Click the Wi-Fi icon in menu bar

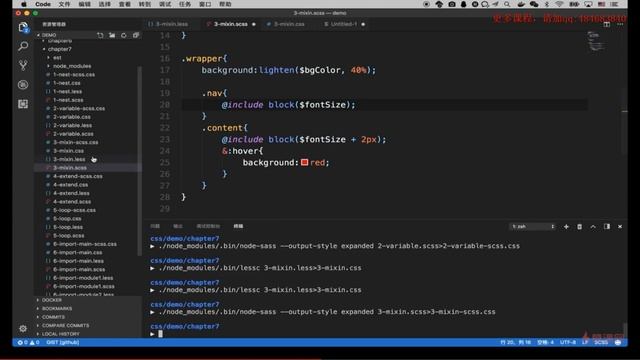[559, 4]
